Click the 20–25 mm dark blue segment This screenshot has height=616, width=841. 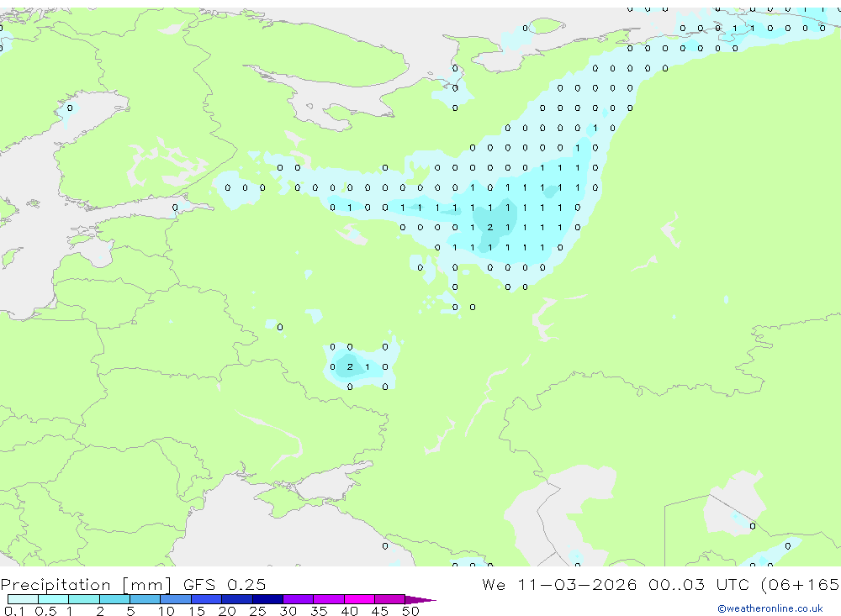click(237, 599)
